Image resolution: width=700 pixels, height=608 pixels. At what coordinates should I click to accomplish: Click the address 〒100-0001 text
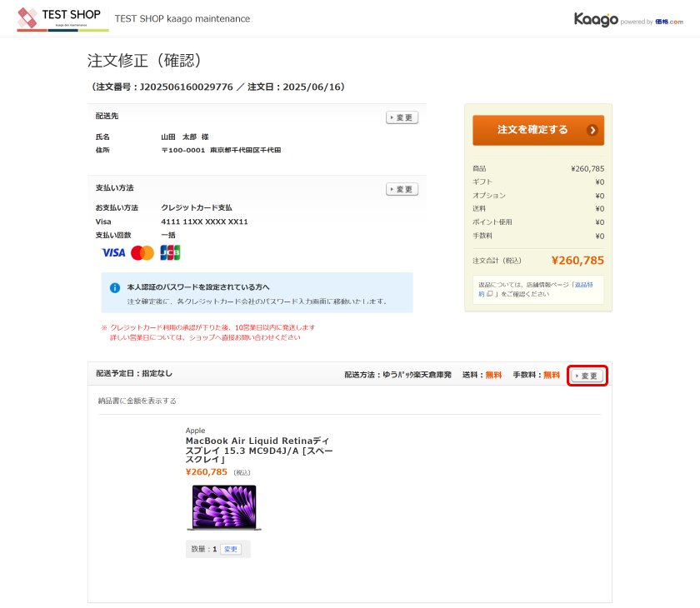(221, 150)
